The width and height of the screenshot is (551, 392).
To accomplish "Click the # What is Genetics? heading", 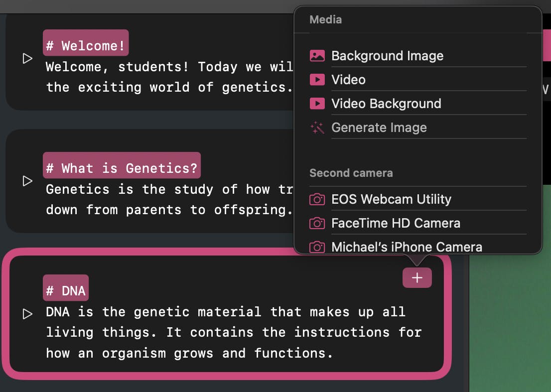I will click(122, 168).
